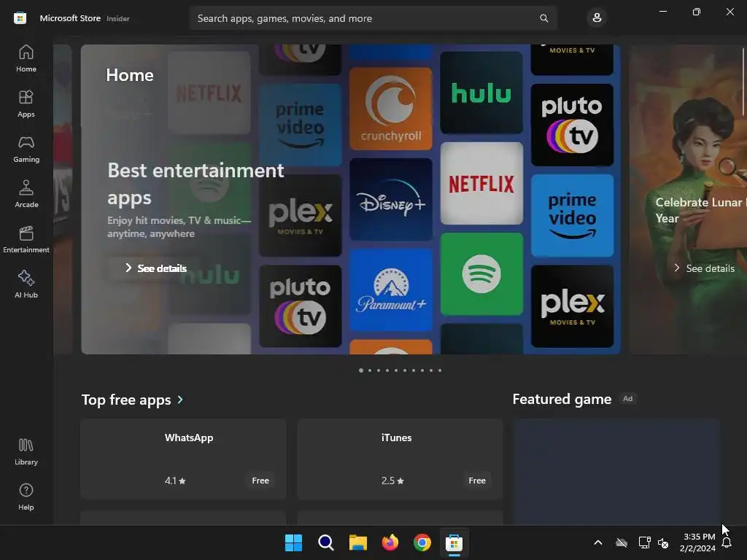Click the search apps, games, movies field
This screenshot has height=560, width=747.
tap(373, 18)
